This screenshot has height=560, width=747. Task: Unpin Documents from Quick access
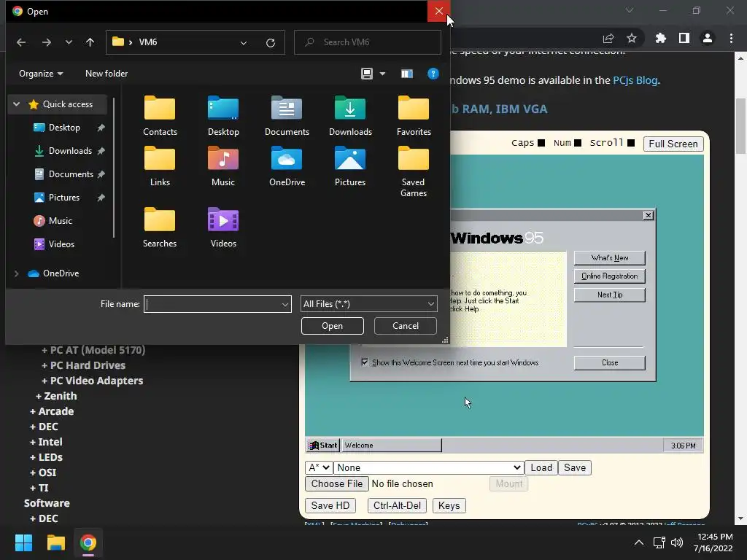pos(101,174)
